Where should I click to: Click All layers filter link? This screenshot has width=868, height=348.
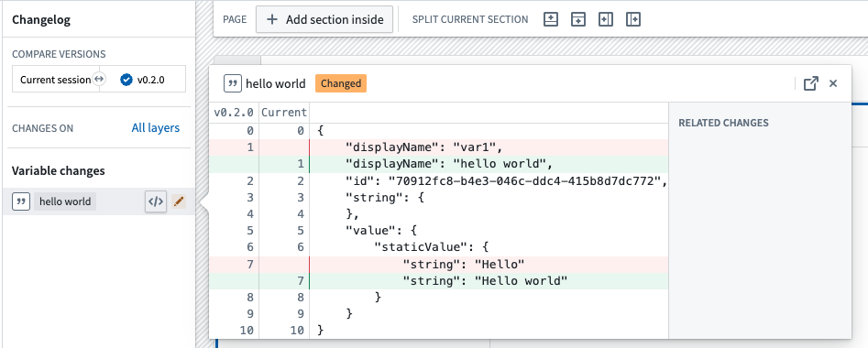tap(156, 128)
